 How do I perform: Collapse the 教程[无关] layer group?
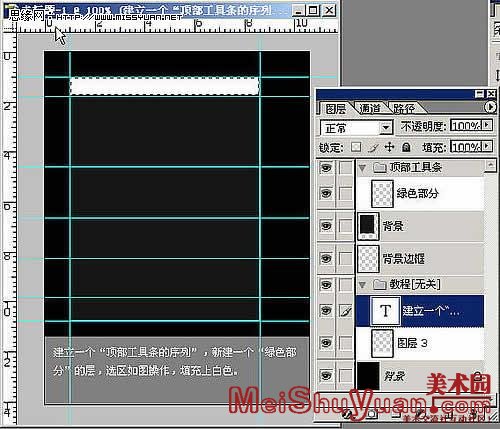click(x=362, y=285)
